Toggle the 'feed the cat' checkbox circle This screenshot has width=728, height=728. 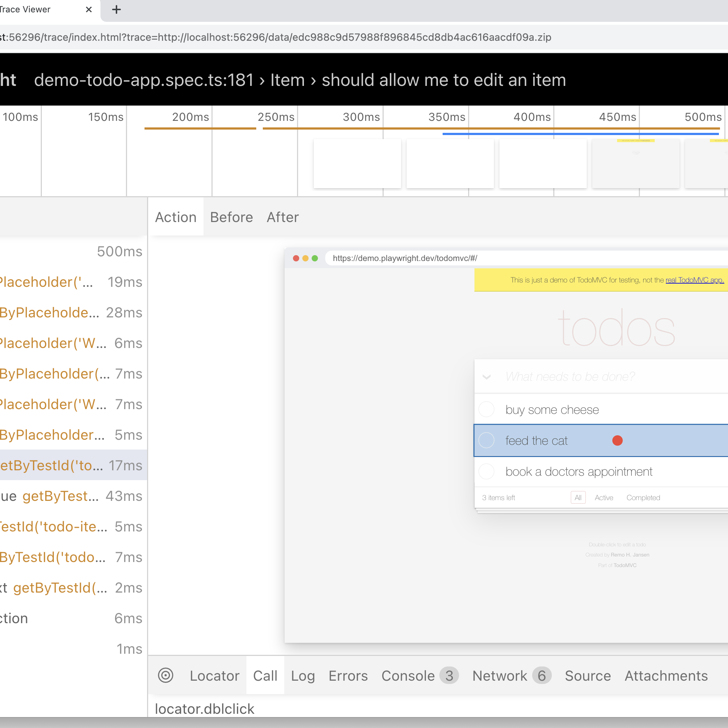click(x=486, y=440)
